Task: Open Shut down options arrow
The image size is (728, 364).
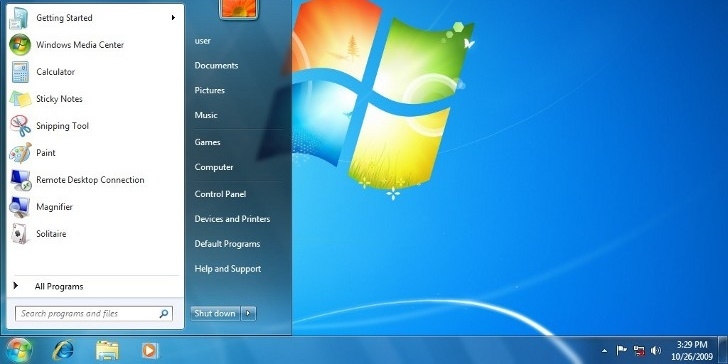Action: click(248, 314)
